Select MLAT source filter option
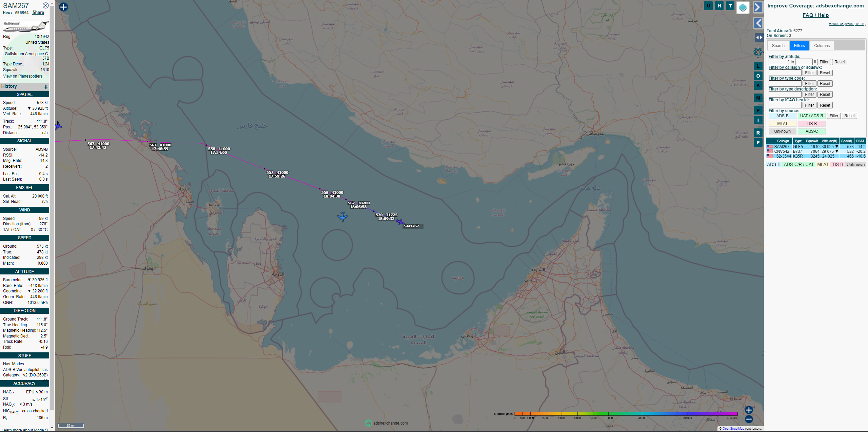The height and width of the screenshot is (432, 868). (x=782, y=124)
